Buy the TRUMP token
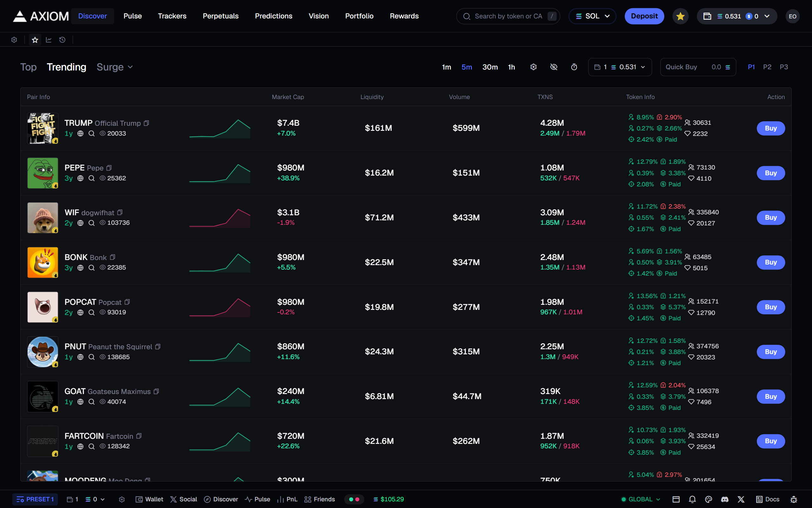The width and height of the screenshot is (812, 508). (771, 128)
